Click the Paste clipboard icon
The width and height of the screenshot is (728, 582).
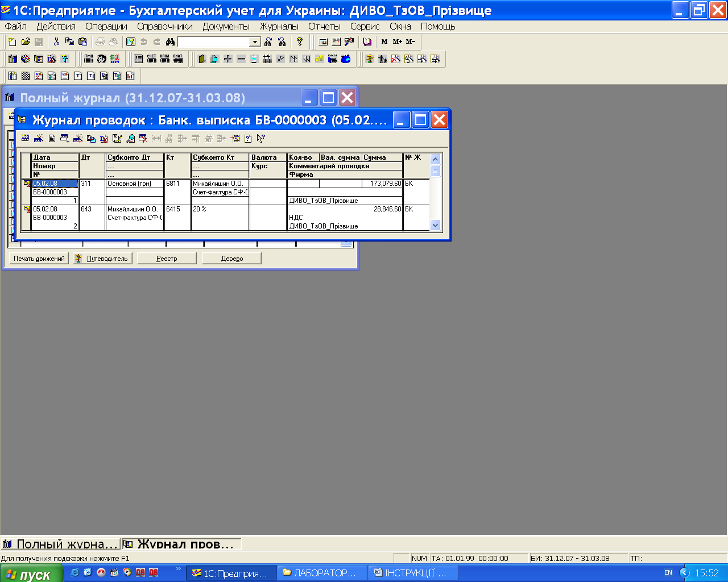[82, 42]
